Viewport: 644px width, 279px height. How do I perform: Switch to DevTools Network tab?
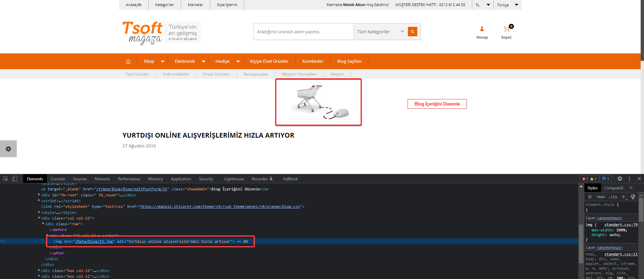coord(102,179)
